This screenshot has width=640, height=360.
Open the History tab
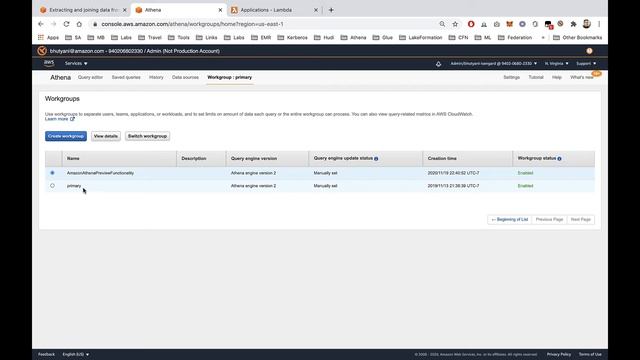click(x=156, y=77)
